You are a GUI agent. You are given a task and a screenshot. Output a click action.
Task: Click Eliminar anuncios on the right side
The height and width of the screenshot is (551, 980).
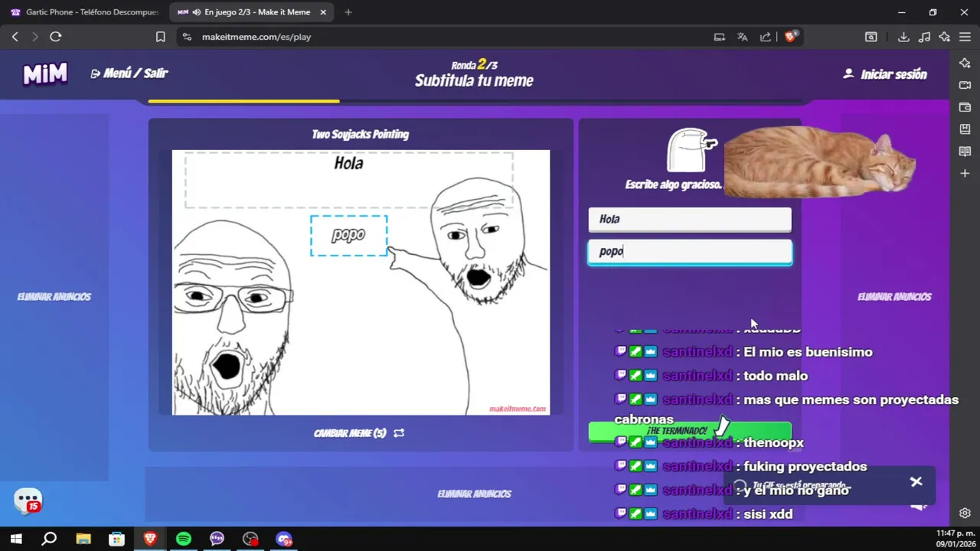894,297
